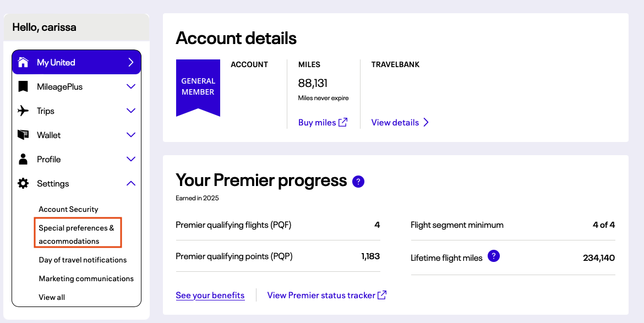The width and height of the screenshot is (644, 323).
Task: Expand the Profile section chevron
Action: tap(131, 159)
